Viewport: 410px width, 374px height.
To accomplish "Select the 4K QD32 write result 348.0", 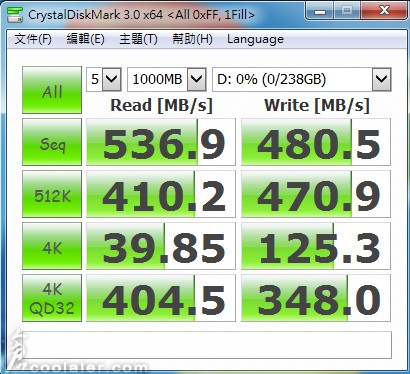I will point(316,298).
